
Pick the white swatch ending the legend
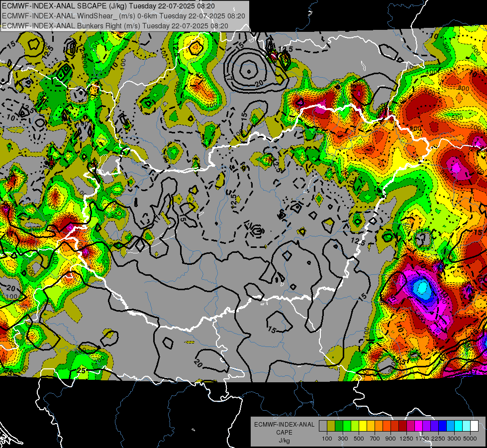[474, 426]
